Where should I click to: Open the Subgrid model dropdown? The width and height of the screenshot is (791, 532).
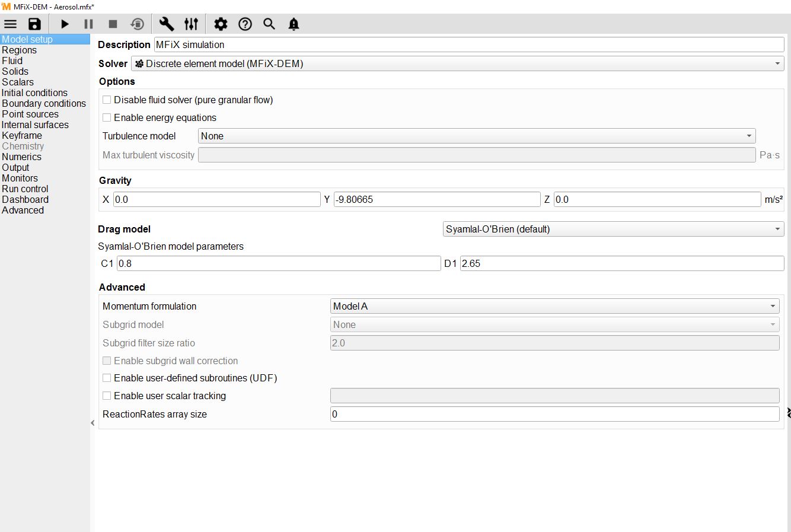(554, 324)
